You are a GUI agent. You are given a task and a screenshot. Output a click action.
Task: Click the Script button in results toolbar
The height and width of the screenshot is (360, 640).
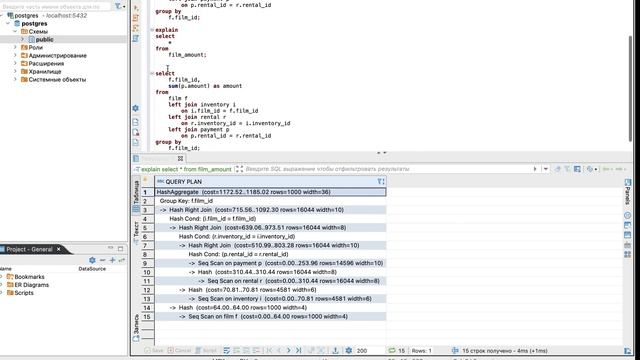click(206, 350)
